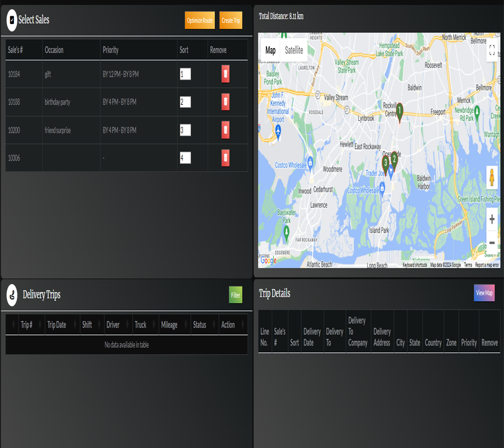Sort Delivery Trips by Shift

(92, 325)
